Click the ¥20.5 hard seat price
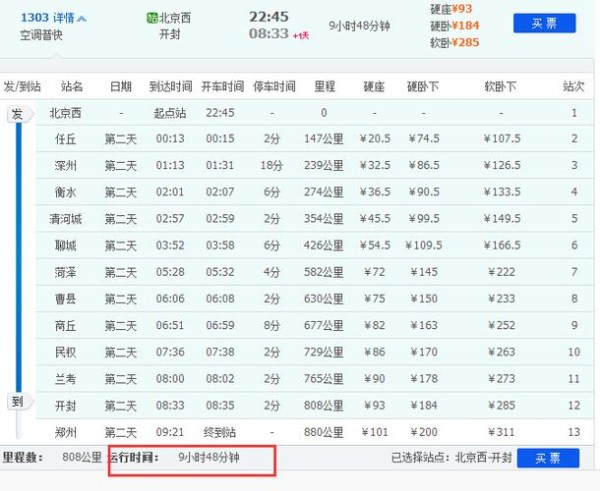This screenshot has height=491, width=600. pos(375,139)
